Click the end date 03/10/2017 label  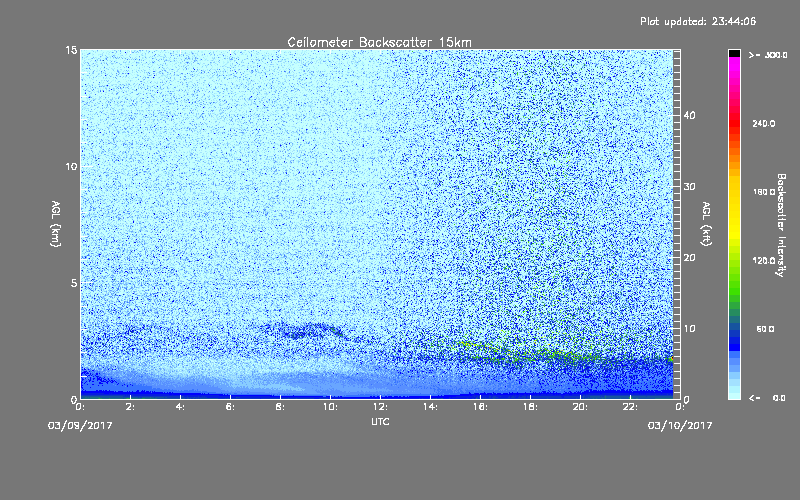pyautogui.click(x=680, y=426)
